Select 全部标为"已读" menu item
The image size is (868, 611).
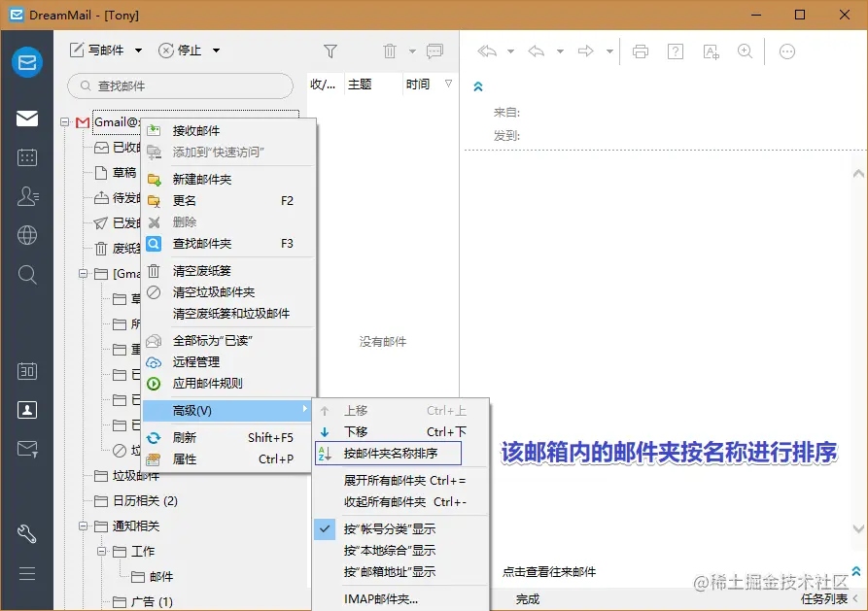(228, 340)
